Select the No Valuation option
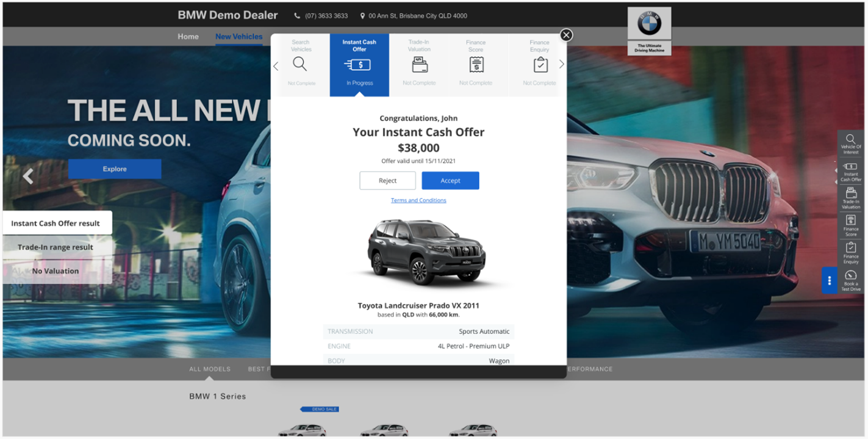Viewport: 868px width, 439px height. click(57, 271)
